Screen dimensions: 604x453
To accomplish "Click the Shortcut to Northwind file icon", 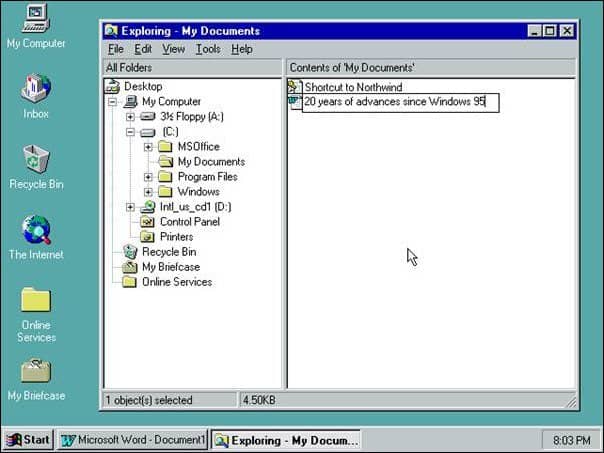I will (x=295, y=87).
